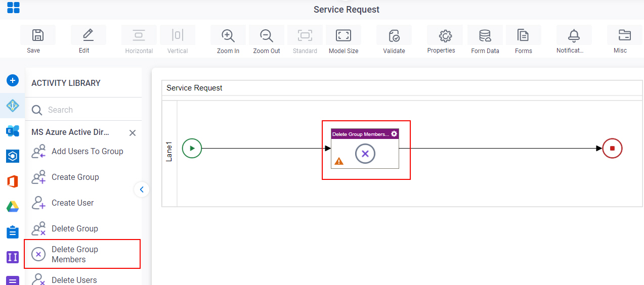This screenshot has height=285, width=644.
Task: Open the Model Size option
Action: coord(344,35)
